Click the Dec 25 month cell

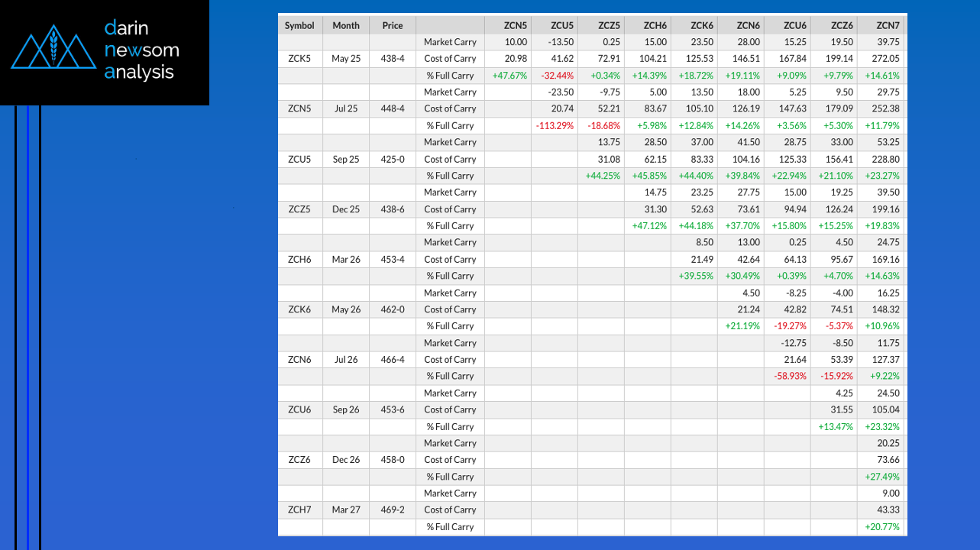coord(346,209)
